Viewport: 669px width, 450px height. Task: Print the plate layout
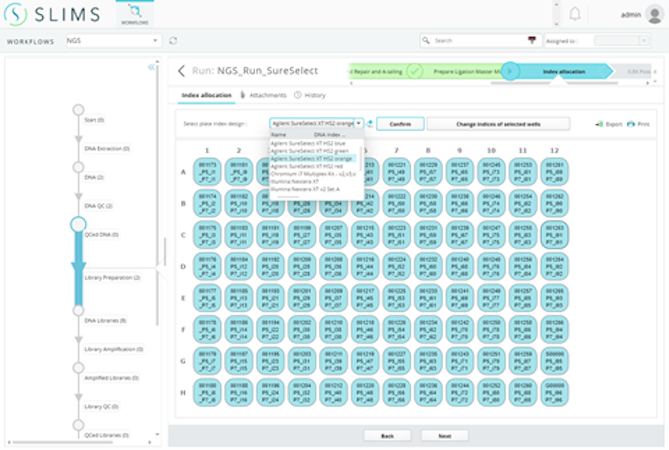pyautogui.click(x=638, y=124)
